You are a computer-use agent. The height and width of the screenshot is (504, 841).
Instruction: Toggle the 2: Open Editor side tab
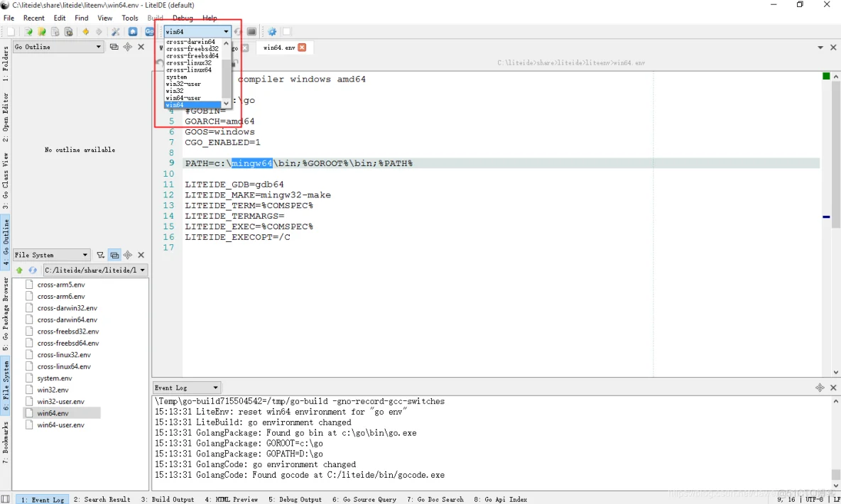tap(6, 117)
